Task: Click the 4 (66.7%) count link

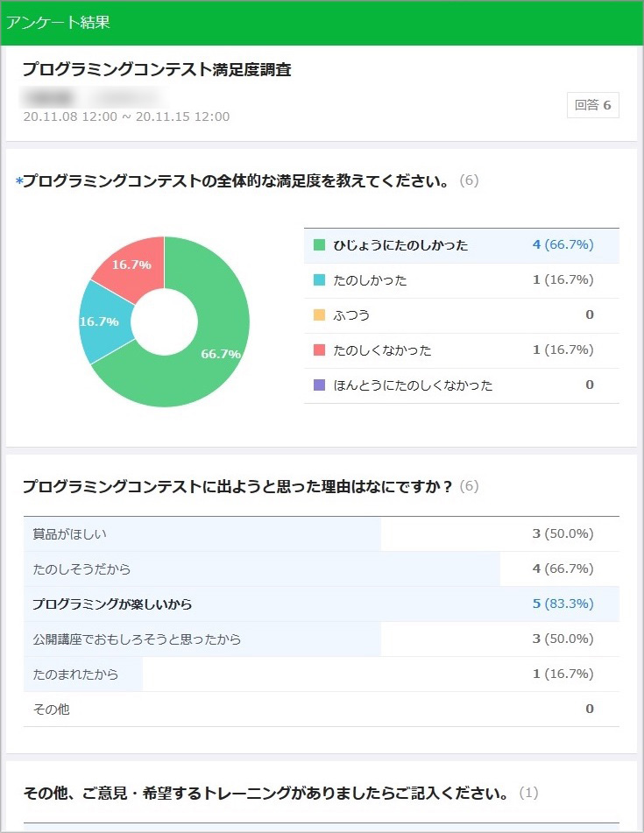Action: 563,245
